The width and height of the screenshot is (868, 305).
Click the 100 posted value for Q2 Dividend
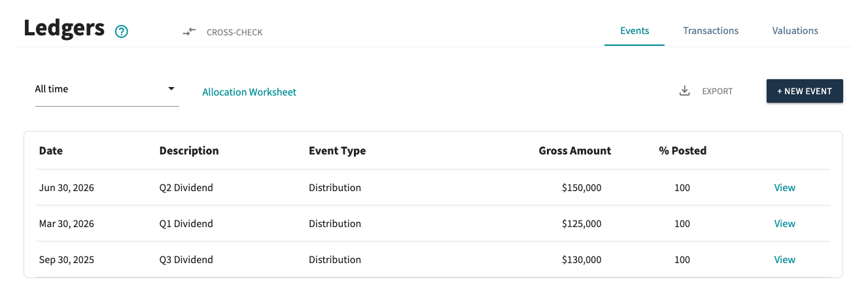[x=682, y=188]
